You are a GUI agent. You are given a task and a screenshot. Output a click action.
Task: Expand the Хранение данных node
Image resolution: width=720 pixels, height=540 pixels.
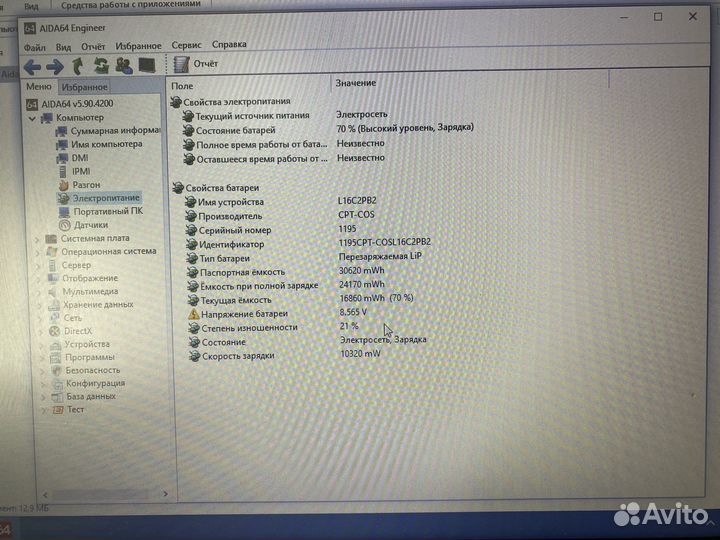point(41,305)
